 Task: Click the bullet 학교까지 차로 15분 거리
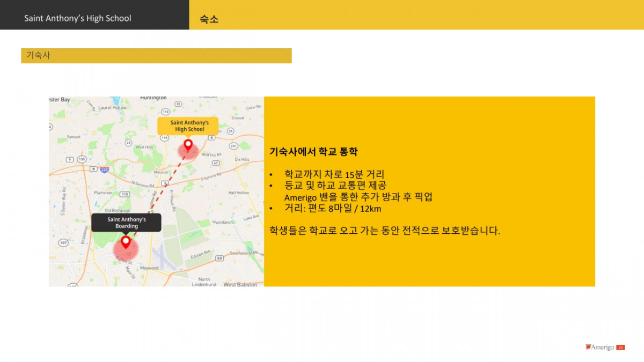(x=334, y=175)
